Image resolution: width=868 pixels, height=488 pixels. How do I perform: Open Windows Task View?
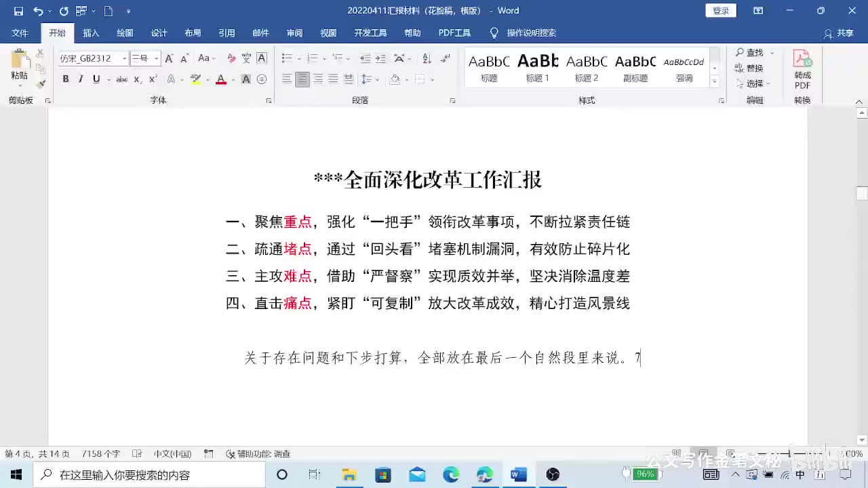[x=315, y=474]
